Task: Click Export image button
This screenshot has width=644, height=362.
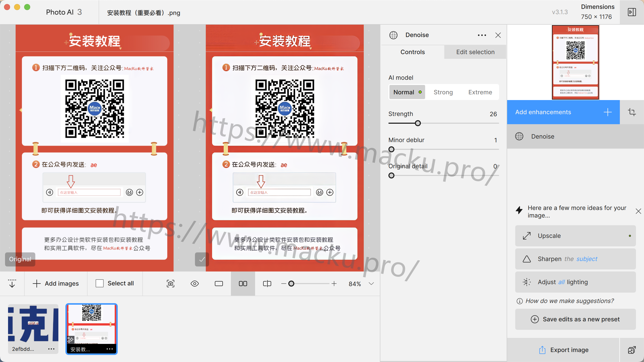Action: click(563, 350)
